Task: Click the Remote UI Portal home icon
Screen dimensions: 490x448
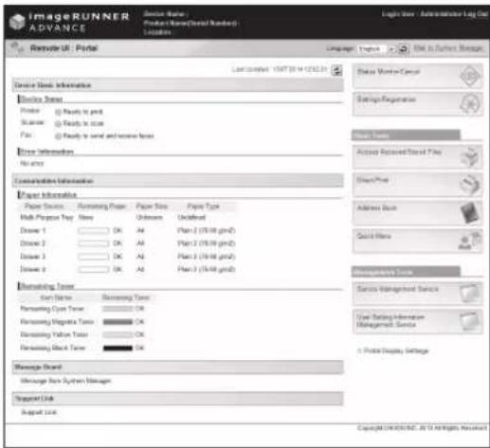Action: [16, 48]
